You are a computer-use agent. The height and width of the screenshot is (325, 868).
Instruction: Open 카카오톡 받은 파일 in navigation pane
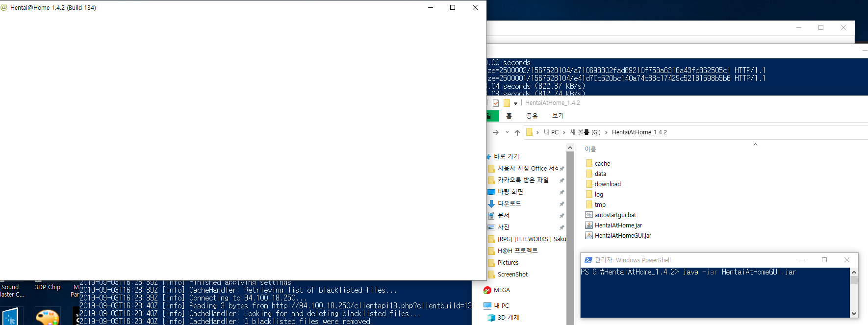[519, 180]
